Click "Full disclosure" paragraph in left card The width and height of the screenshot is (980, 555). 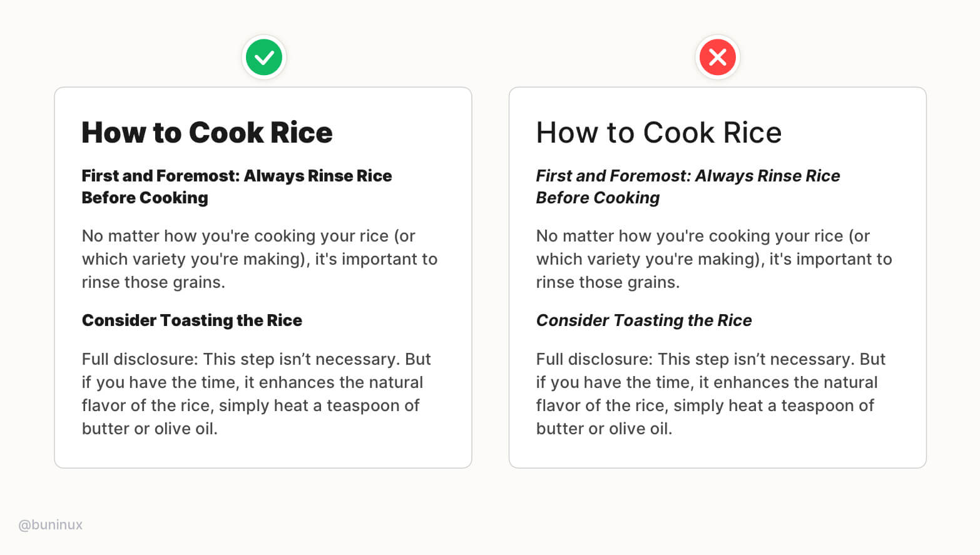257,394
